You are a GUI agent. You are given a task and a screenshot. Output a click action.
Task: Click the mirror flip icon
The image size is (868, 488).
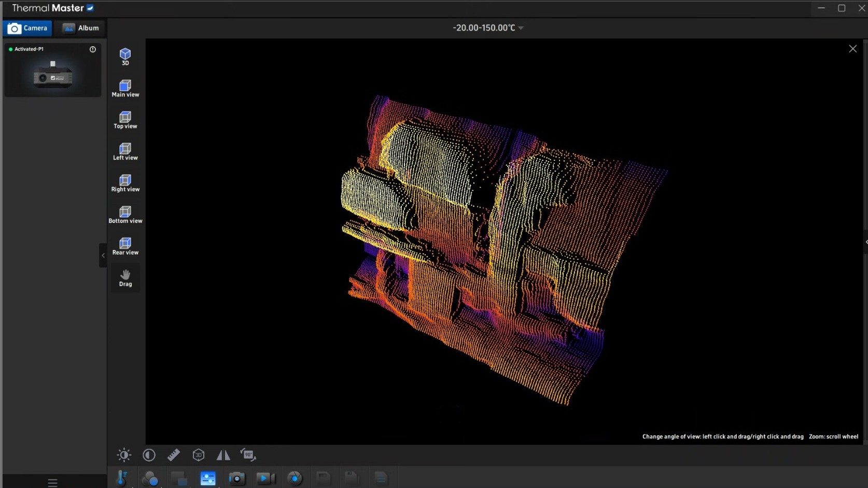click(223, 455)
